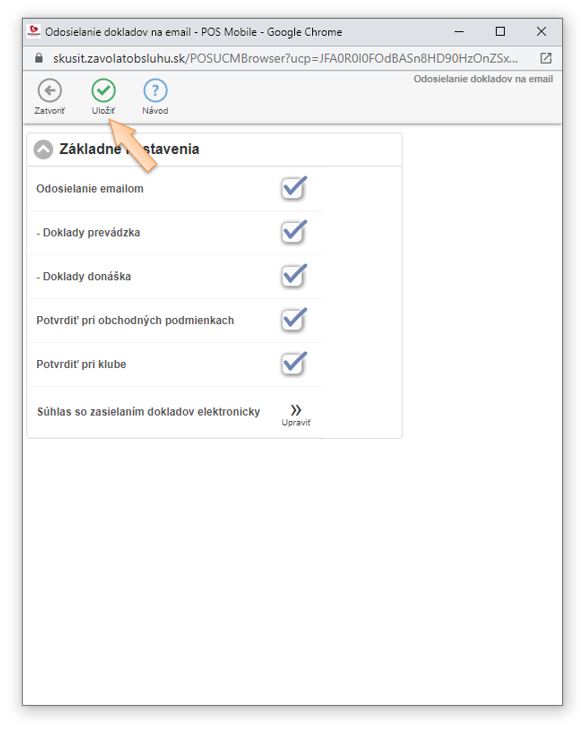Select the Súhlas so zasielaním dokladov elektronicky row
588x747 pixels.
point(174,413)
